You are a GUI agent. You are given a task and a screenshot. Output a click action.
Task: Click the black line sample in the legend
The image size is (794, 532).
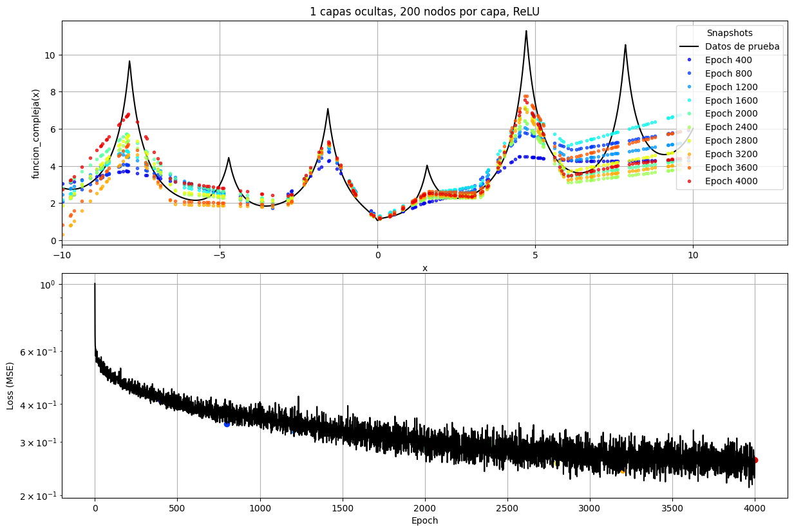690,46
